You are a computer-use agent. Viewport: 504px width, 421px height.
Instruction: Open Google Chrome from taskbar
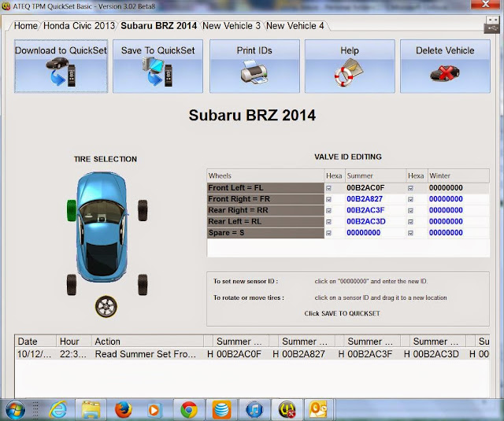point(189,410)
